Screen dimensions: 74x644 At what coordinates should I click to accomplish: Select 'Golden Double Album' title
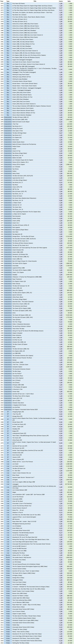18,142
